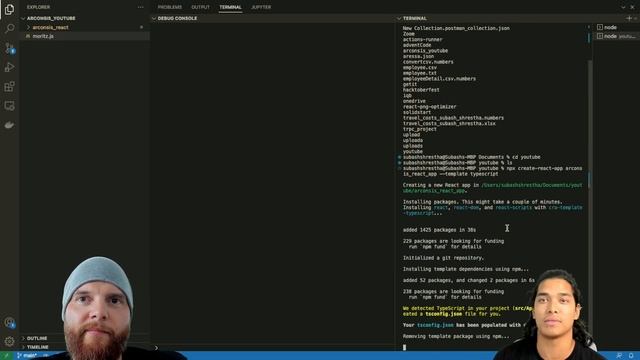Click the 'onedrive' terminal listing entry
This screenshot has height=360, width=640.
pos(414,101)
